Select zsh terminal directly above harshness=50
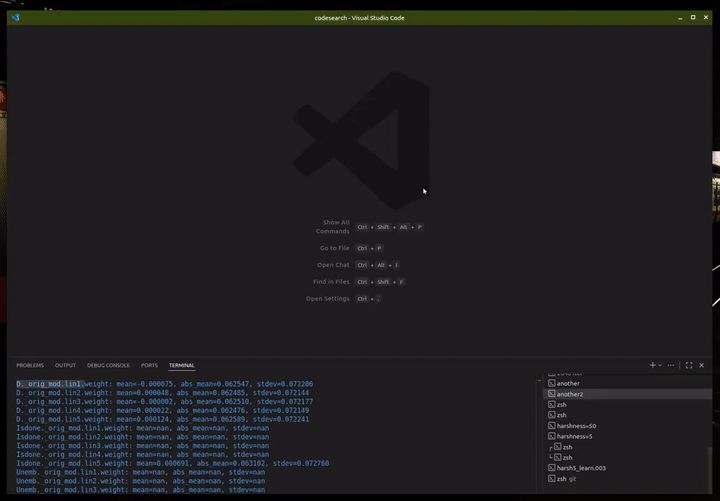The width and height of the screenshot is (720, 501). 627,415
